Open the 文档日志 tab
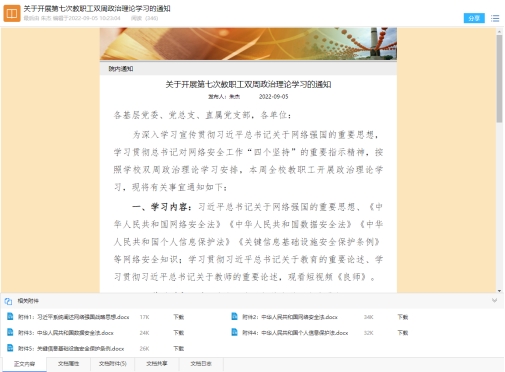This screenshot has height=372, width=505. tap(201, 364)
